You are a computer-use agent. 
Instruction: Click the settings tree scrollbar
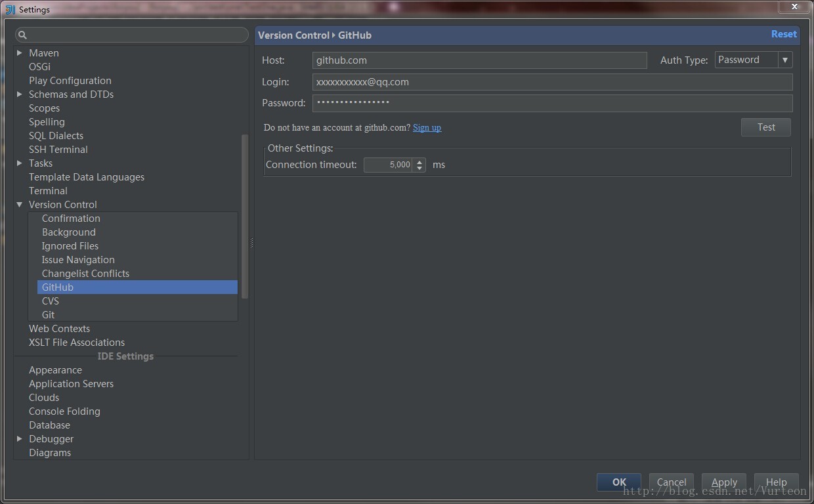tap(245, 217)
